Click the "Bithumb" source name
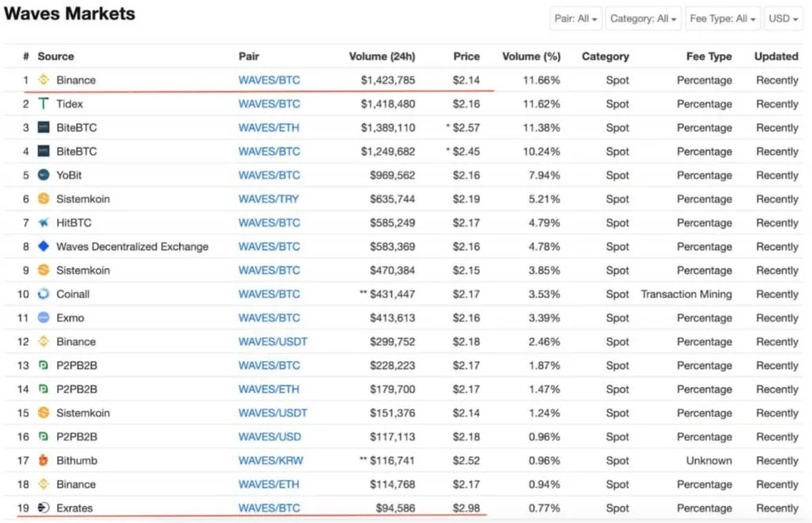 click(77, 461)
